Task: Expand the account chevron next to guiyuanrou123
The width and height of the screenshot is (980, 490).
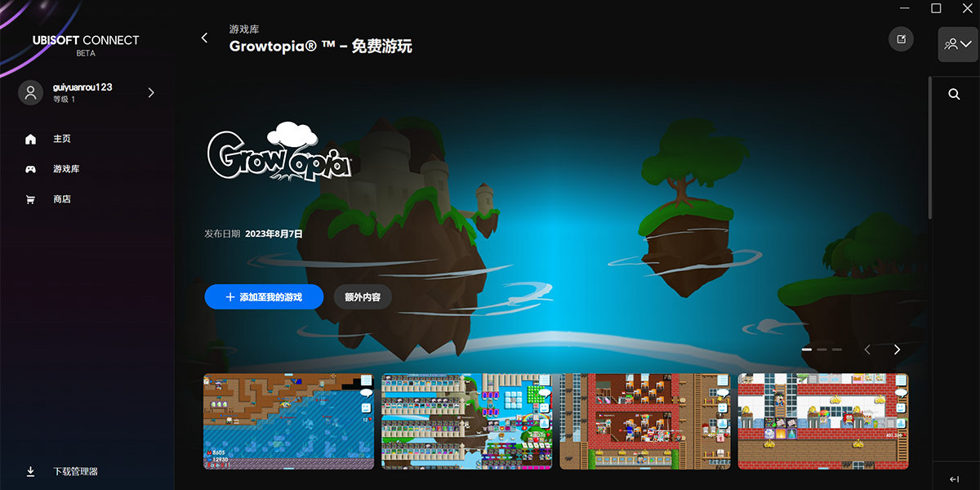Action: (x=151, y=93)
